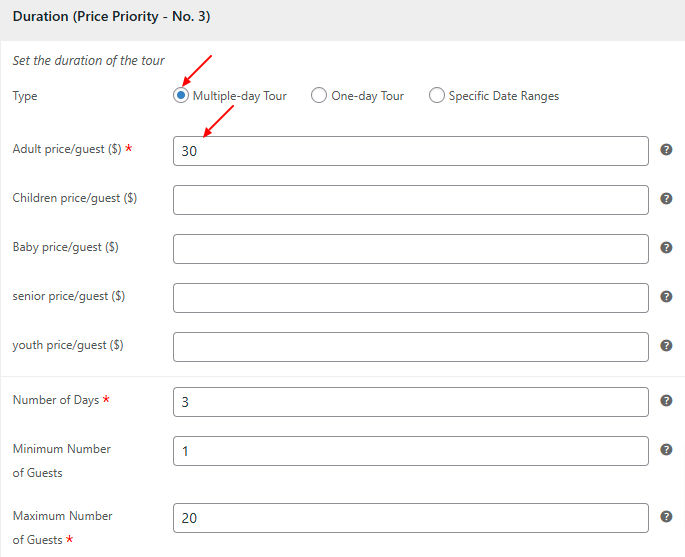Show help for Number of Days
Screen dimensions: 685x557
(x=666, y=401)
